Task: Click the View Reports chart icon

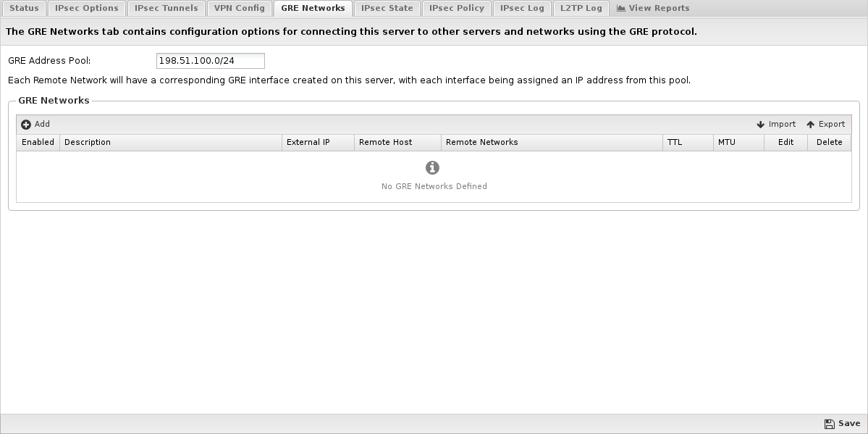Action: [x=620, y=9]
